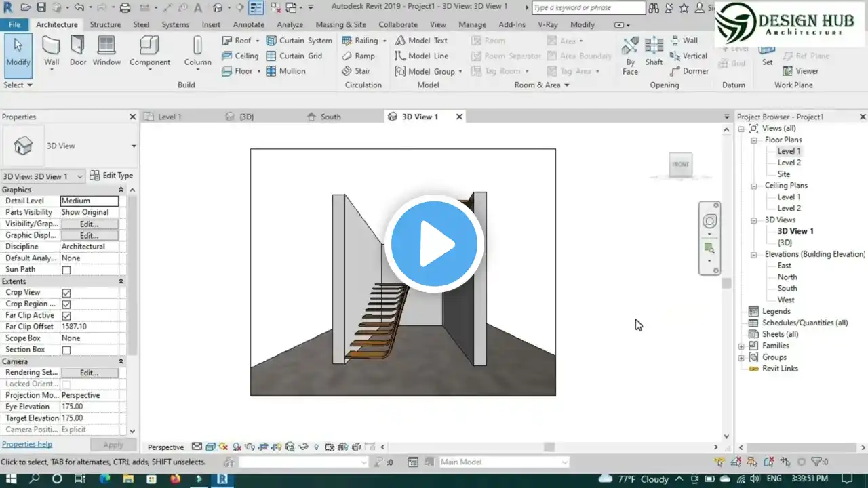Click the Window tool icon
The image size is (868, 488).
(x=106, y=51)
